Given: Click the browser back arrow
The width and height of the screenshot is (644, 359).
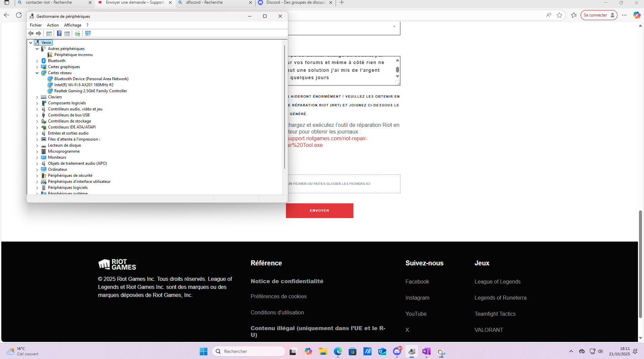Looking at the screenshot, I should [7, 15].
